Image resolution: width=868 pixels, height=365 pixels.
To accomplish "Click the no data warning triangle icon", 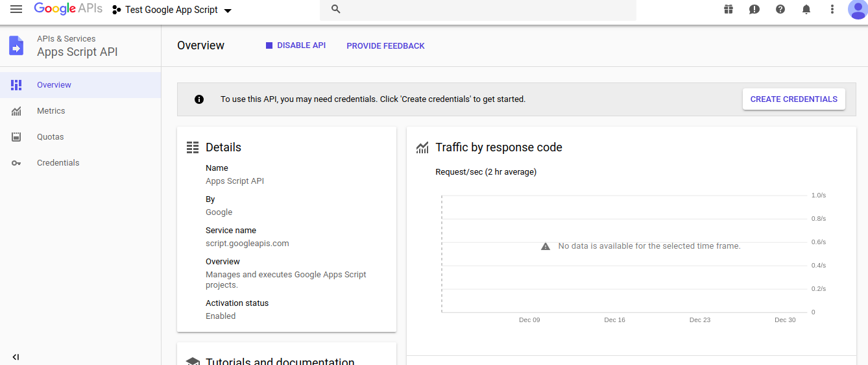I will coord(546,246).
